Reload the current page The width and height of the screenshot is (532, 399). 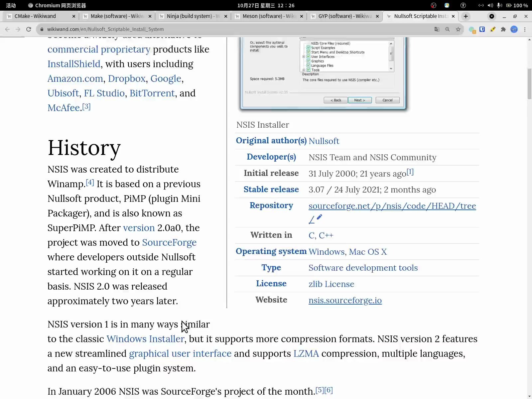(x=29, y=29)
